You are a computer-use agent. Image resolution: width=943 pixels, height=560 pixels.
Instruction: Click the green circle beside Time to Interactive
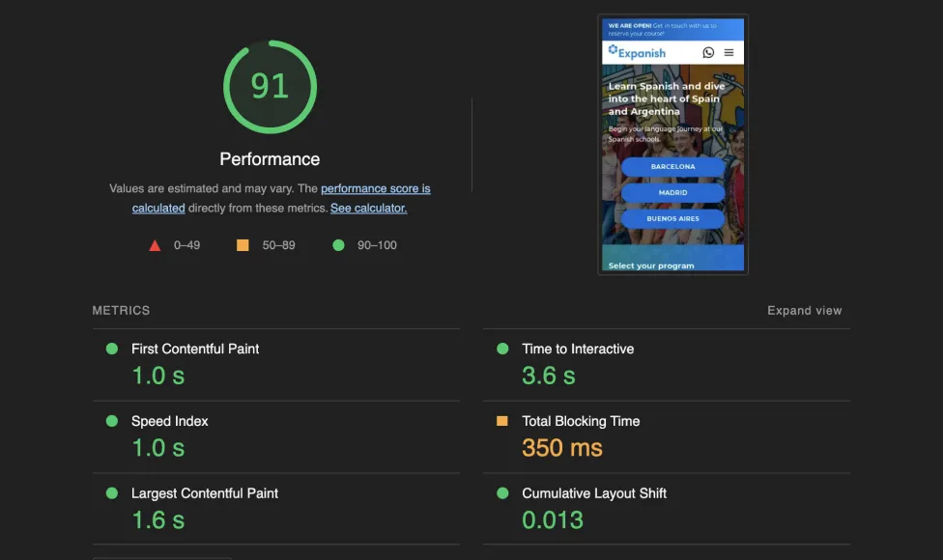click(502, 349)
